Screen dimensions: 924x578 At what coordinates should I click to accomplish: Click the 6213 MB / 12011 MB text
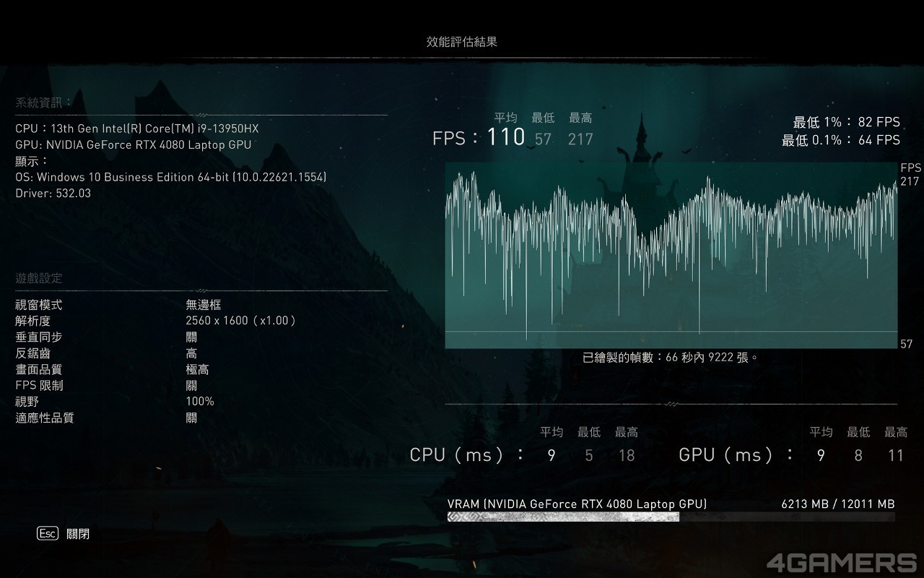[x=838, y=504]
